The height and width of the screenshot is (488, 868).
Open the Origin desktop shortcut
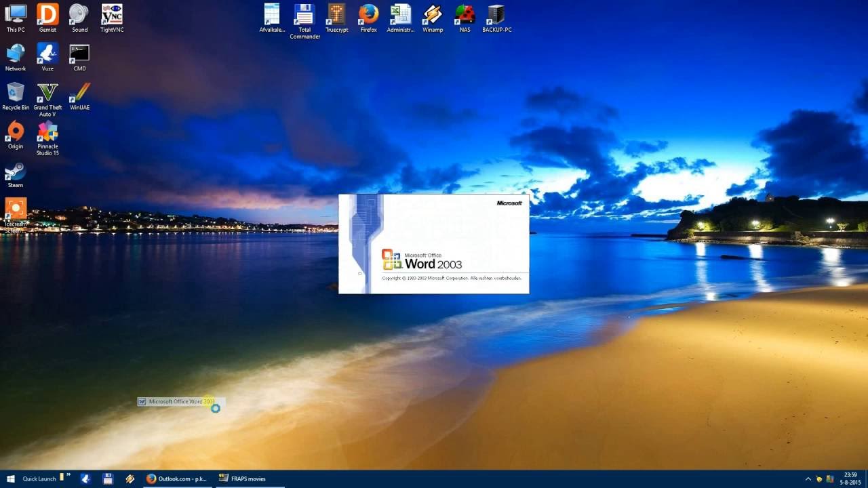[16, 136]
